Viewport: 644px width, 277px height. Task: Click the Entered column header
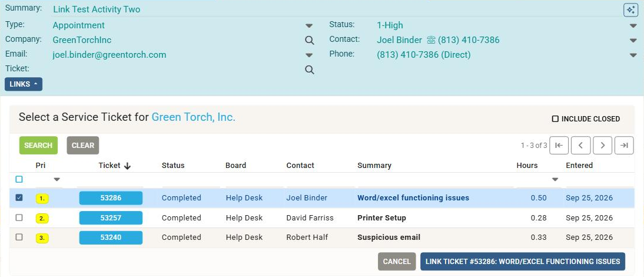[x=579, y=166]
